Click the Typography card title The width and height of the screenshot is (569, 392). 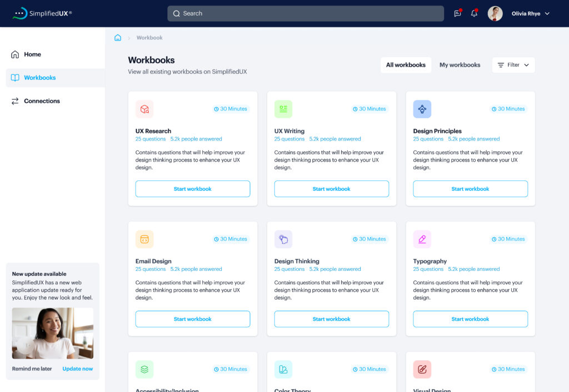click(x=430, y=262)
